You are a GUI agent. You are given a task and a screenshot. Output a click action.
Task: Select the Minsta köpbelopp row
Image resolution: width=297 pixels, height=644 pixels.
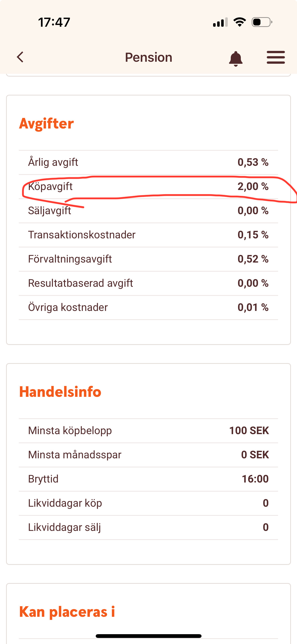[148, 431]
